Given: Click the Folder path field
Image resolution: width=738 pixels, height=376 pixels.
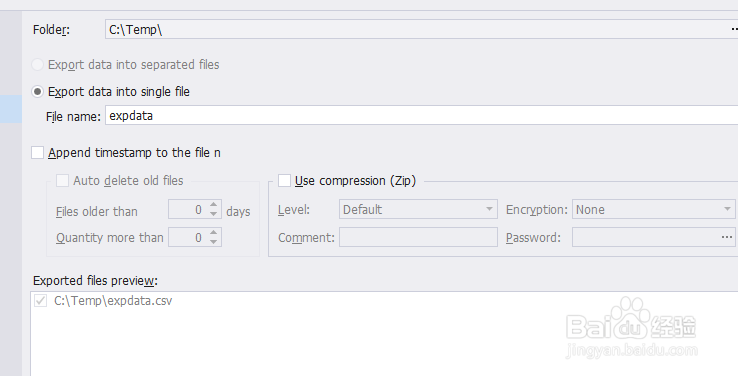Looking at the screenshot, I should (x=417, y=29).
